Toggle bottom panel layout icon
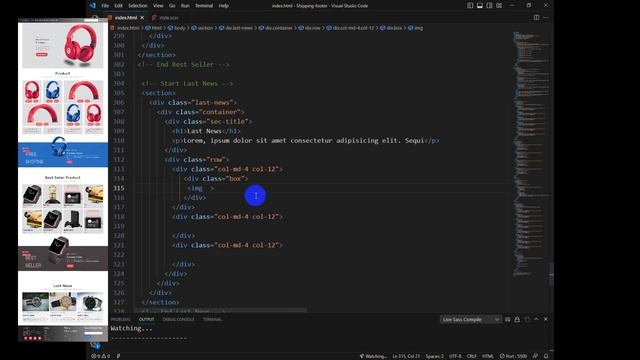 tap(480, 6)
